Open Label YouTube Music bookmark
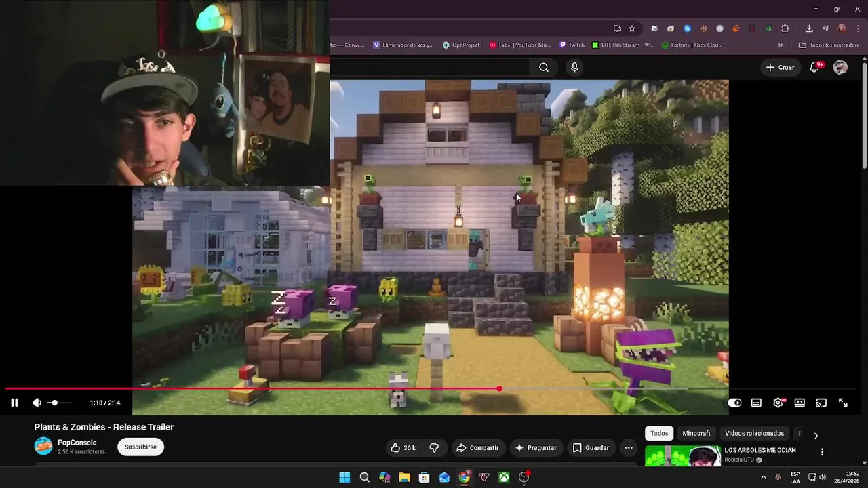Image resolution: width=868 pixels, height=488 pixels. click(520, 45)
